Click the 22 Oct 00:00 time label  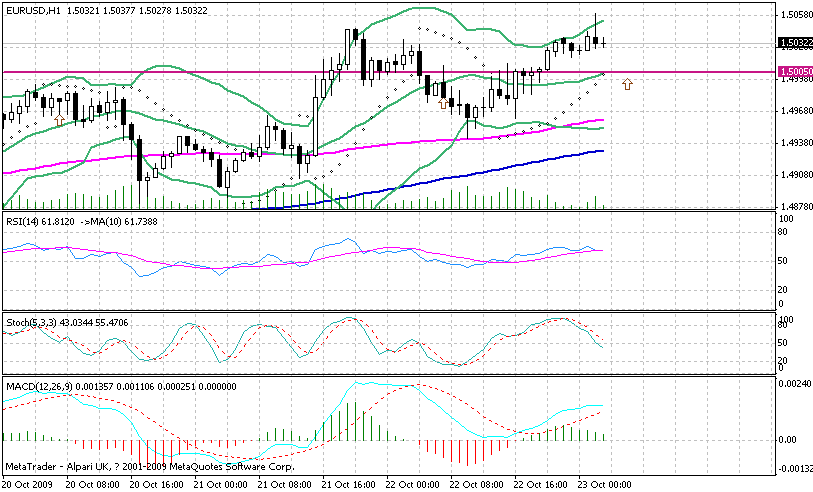[413, 485]
